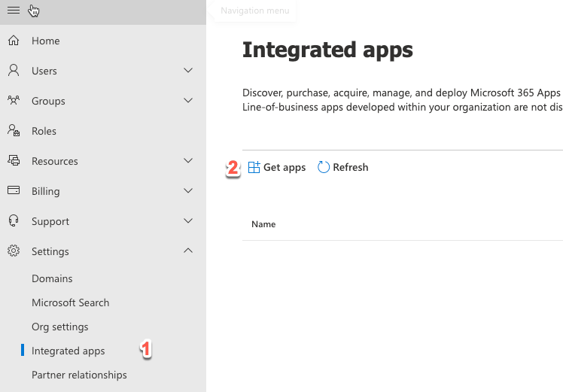Go to Roles page

(44, 131)
